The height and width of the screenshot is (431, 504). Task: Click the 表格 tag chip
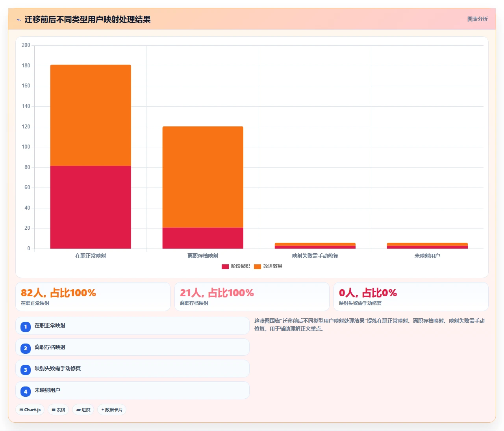pos(58,410)
